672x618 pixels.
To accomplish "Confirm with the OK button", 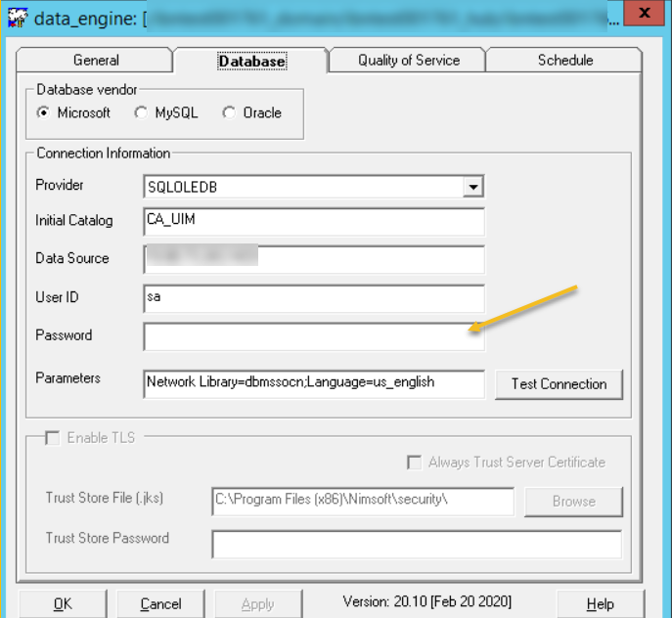I will click(63, 604).
